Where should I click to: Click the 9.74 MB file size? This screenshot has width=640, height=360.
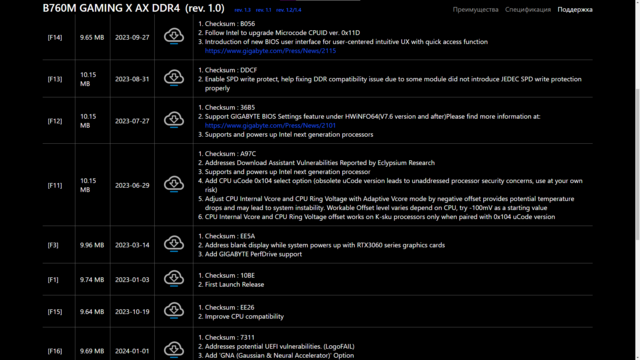click(x=92, y=280)
